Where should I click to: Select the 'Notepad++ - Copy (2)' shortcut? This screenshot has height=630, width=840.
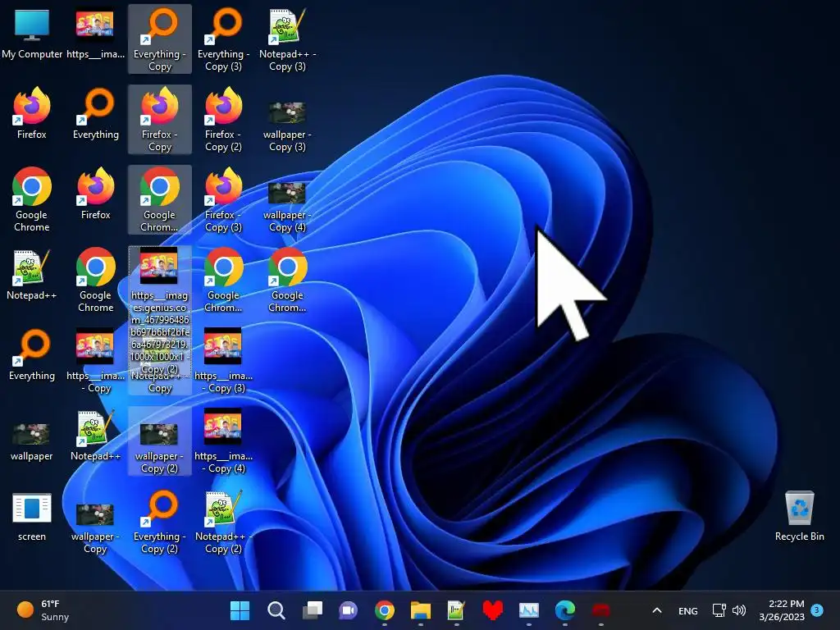[x=223, y=521]
